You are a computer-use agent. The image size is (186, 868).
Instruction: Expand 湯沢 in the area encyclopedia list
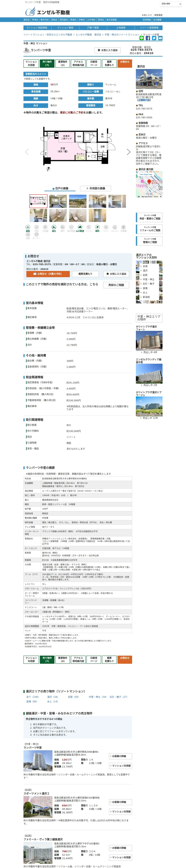pyautogui.click(x=145, y=271)
